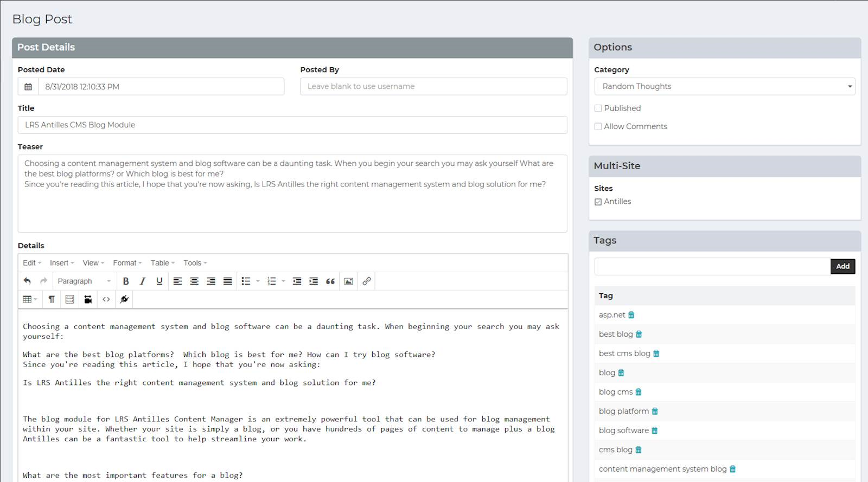Uncheck the Antilles site checkbox
The image size is (868, 482).
598,202
